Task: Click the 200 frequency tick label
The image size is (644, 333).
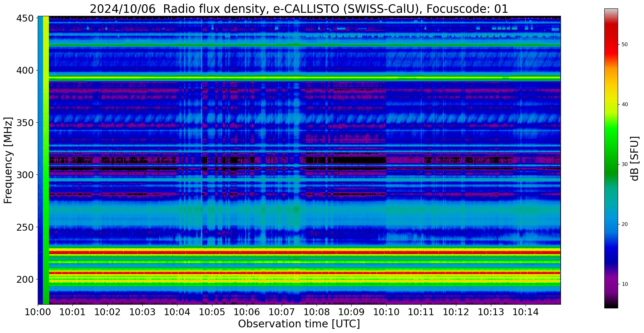Action: click(x=25, y=279)
